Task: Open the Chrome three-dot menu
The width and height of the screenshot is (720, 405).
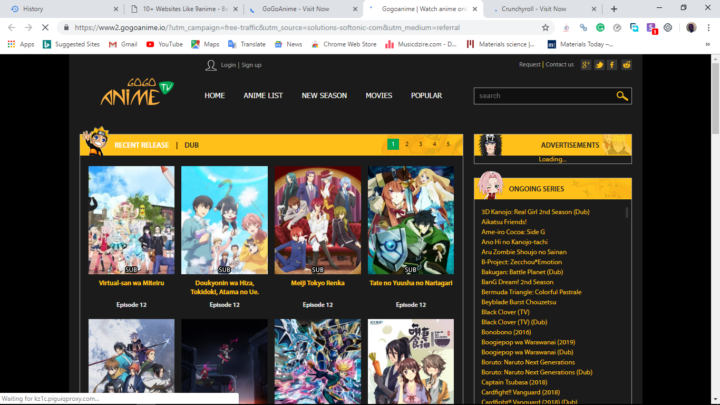Action: pyautogui.click(x=709, y=28)
